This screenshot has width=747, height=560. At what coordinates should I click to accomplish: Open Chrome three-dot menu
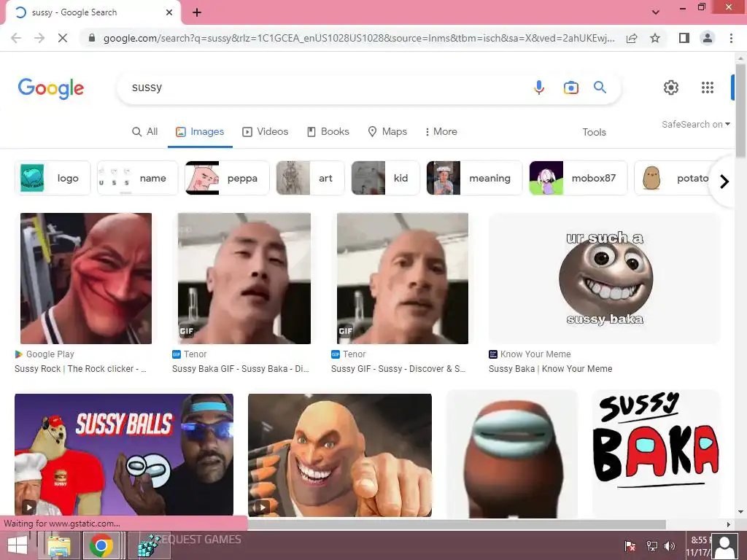[731, 38]
